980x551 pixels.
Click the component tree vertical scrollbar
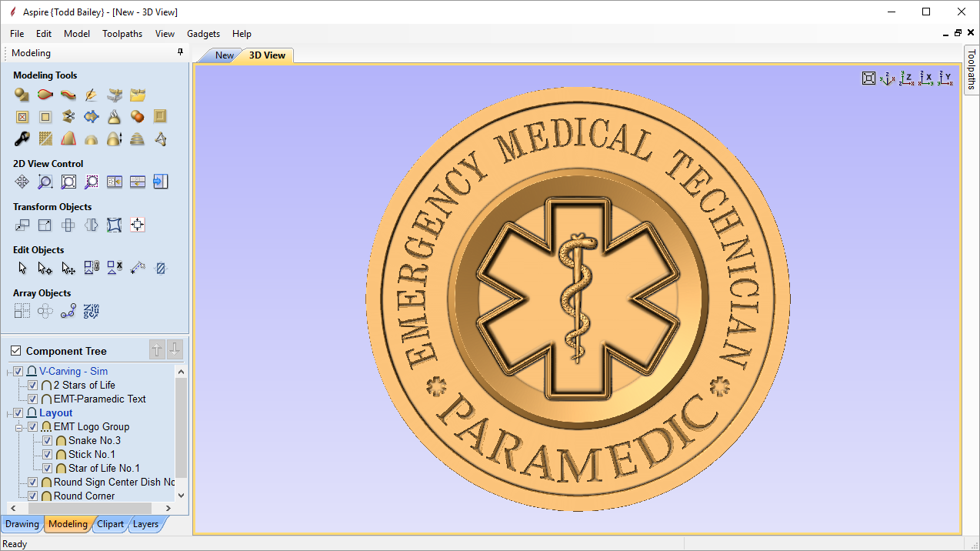pos(182,427)
